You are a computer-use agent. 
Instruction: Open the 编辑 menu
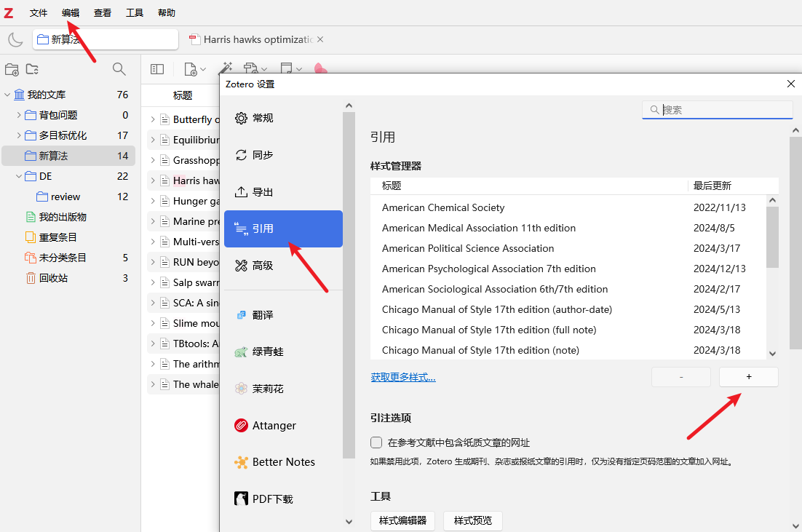coord(71,13)
